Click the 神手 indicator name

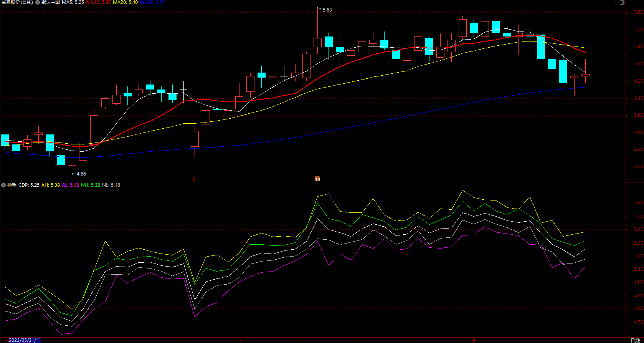[x=12, y=185]
